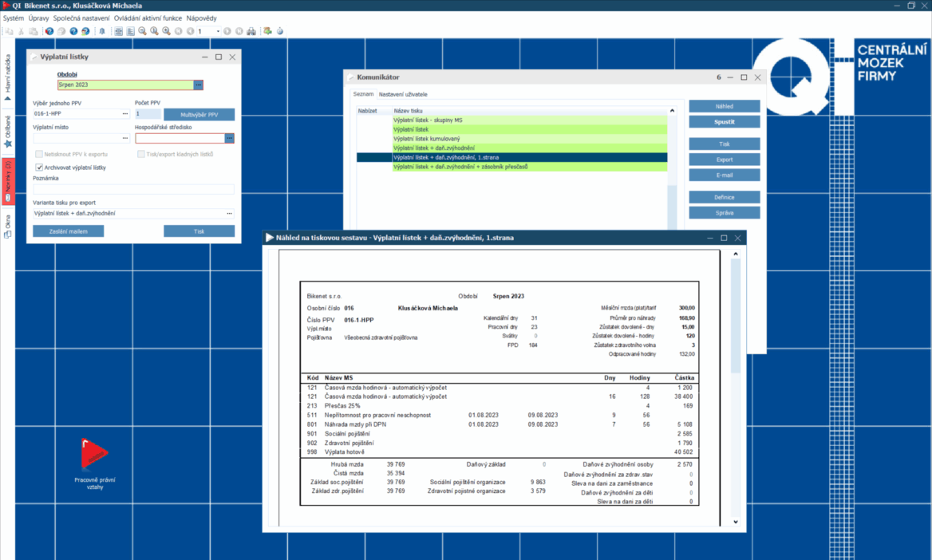Toggle Tisk/export kladných lístků checkbox
The width and height of the screenshot is (932, 560).
pos(141,154)
